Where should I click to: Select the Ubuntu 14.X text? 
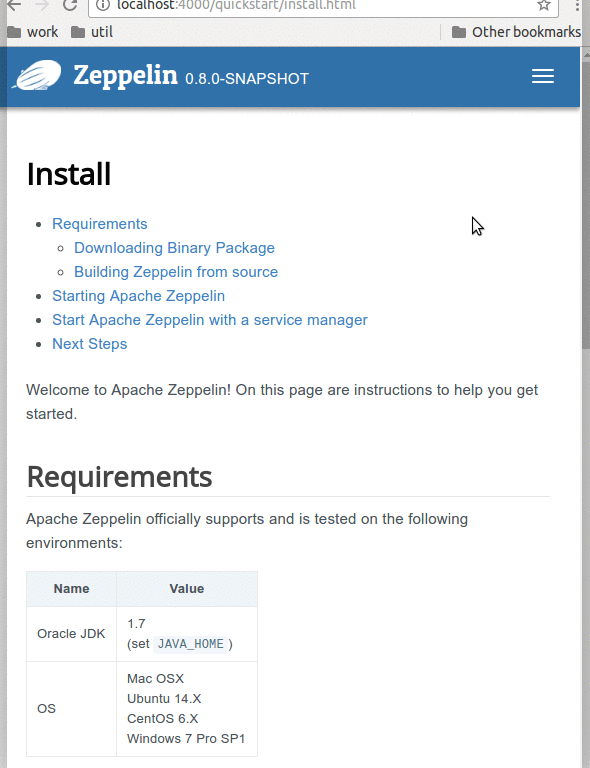tap(164, 698)
